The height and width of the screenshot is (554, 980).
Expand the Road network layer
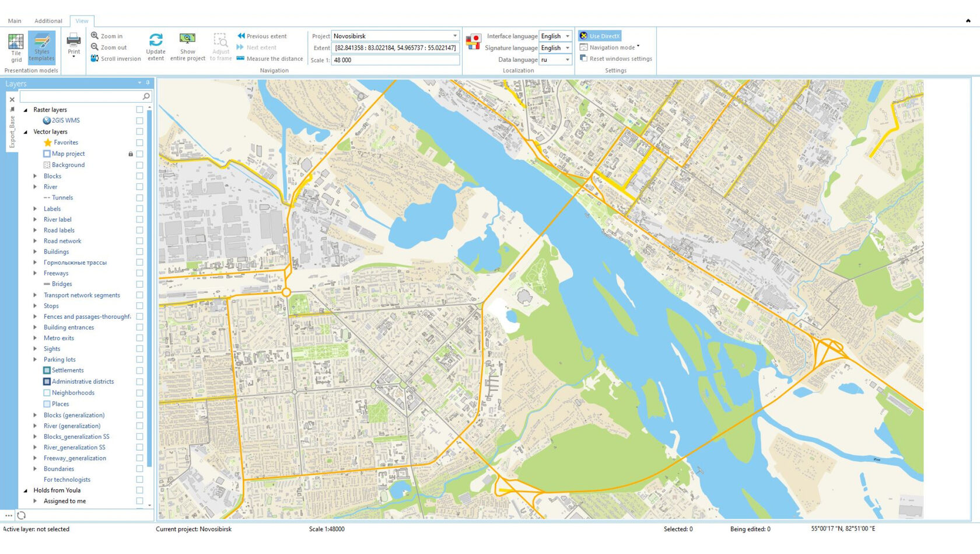click(x=35, y=241)
